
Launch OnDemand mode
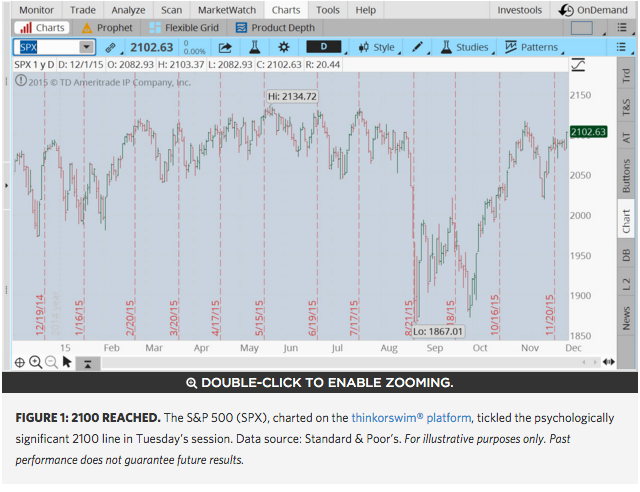tap(593, 10)
